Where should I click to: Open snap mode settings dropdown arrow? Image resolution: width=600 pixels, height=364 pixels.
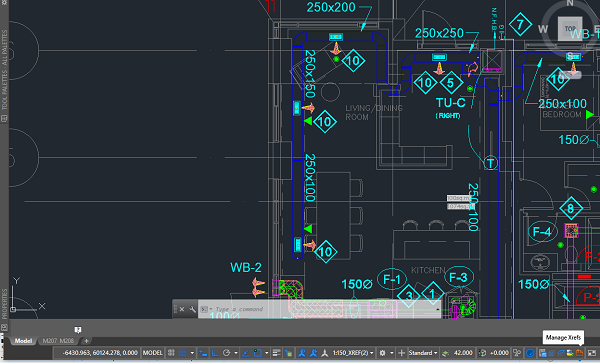pos(192,353)
